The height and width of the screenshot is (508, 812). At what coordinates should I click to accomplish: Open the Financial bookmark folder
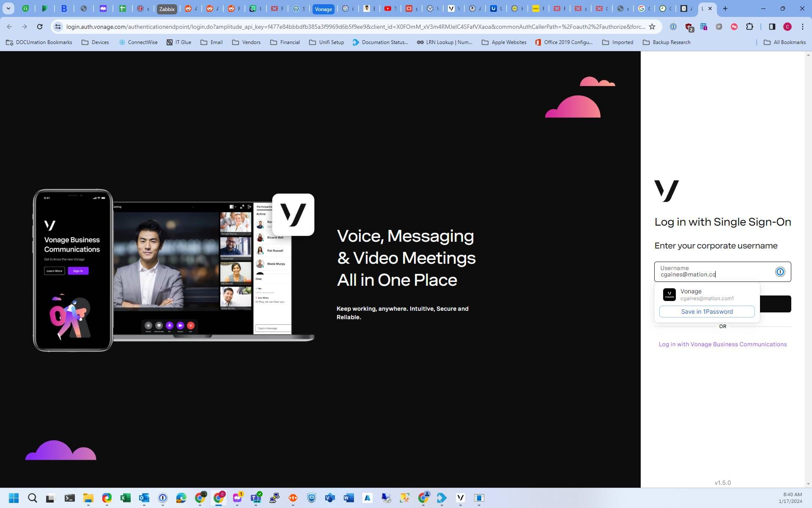pyautogui.click(x=285, y=42)
